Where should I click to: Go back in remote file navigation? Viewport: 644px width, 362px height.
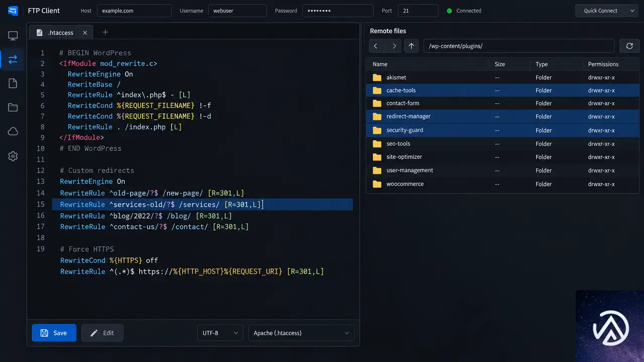(376, 46)
